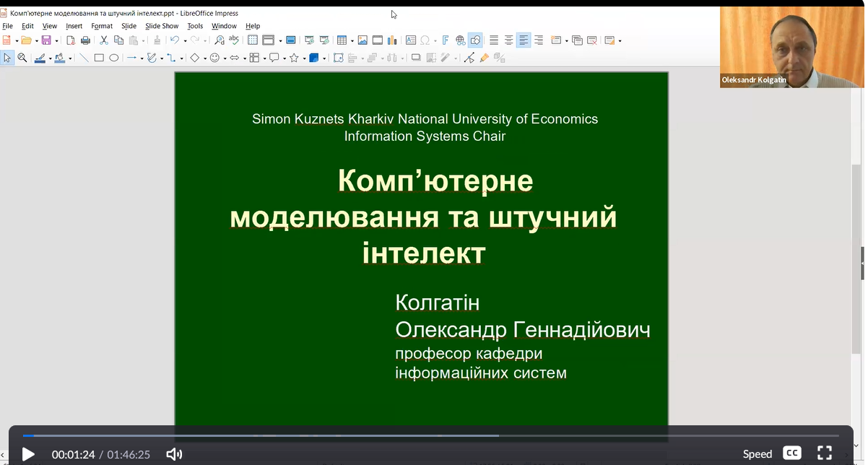Choose the Select arrow tool
868x465 pixels.
7,58
